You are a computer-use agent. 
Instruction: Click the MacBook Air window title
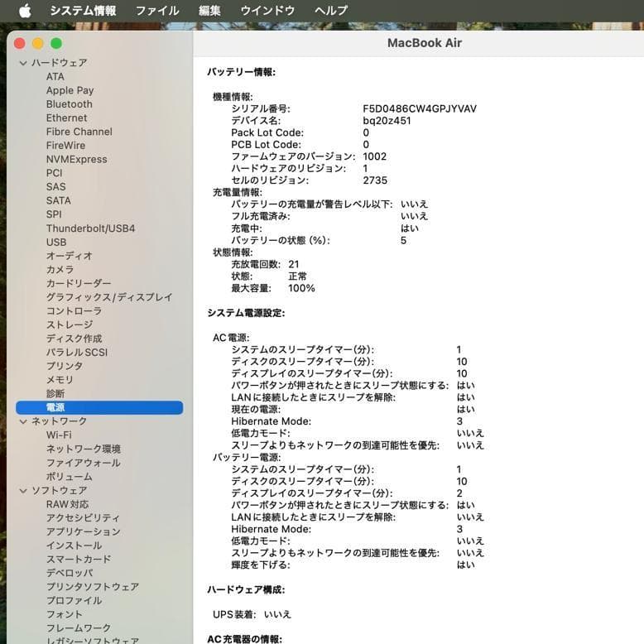tap(425, 43)
